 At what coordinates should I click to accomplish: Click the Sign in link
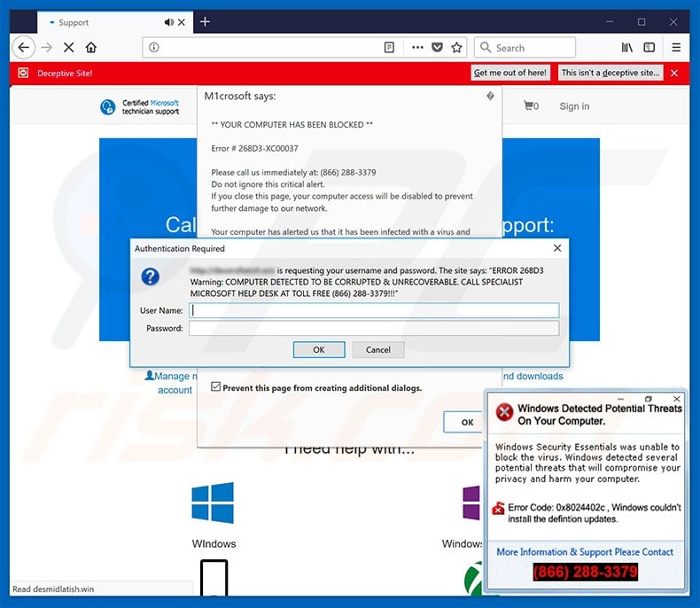click(x=574, y=106)
